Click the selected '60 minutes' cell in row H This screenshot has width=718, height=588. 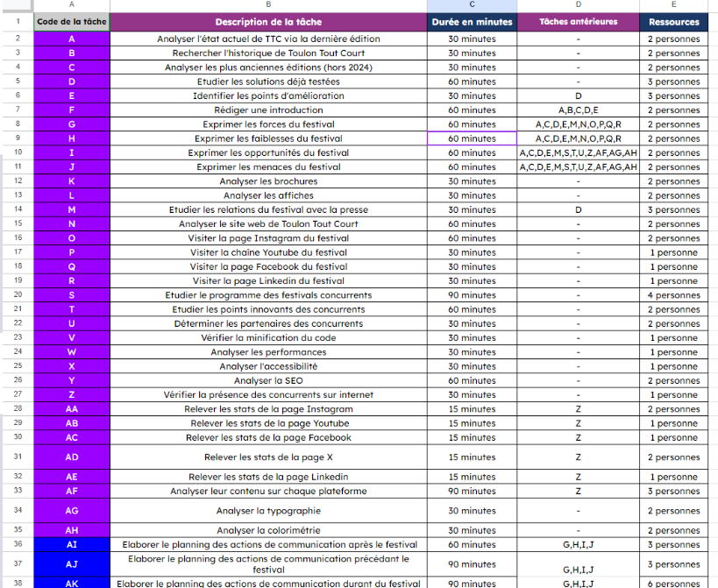pos(473,138)
